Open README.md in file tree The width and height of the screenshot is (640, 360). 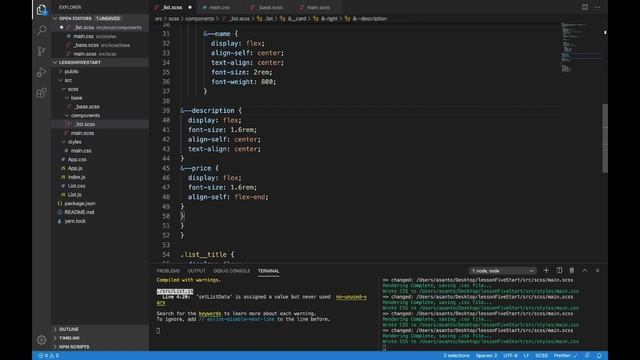79,212
